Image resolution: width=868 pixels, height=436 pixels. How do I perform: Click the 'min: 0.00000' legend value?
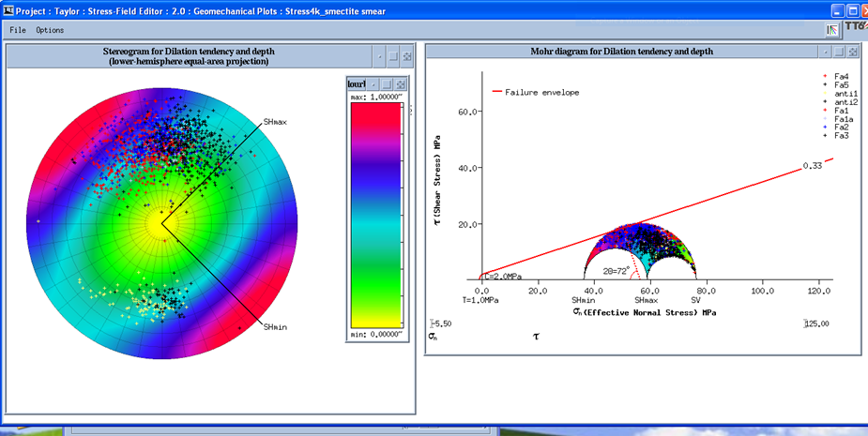376,334
